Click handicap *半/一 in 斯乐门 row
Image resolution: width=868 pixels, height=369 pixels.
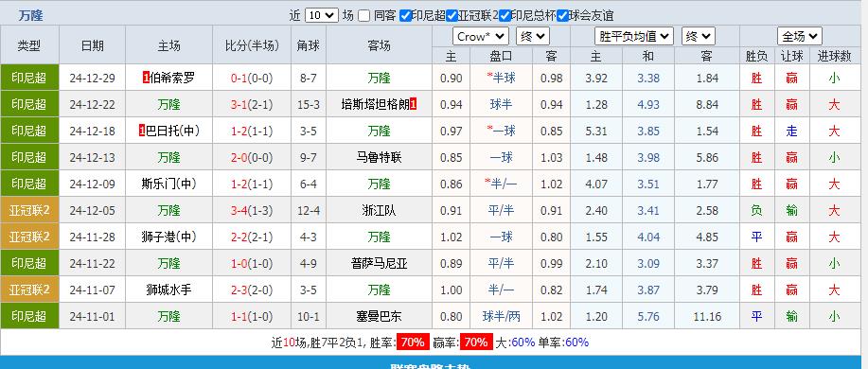click(x=501, y=184)
